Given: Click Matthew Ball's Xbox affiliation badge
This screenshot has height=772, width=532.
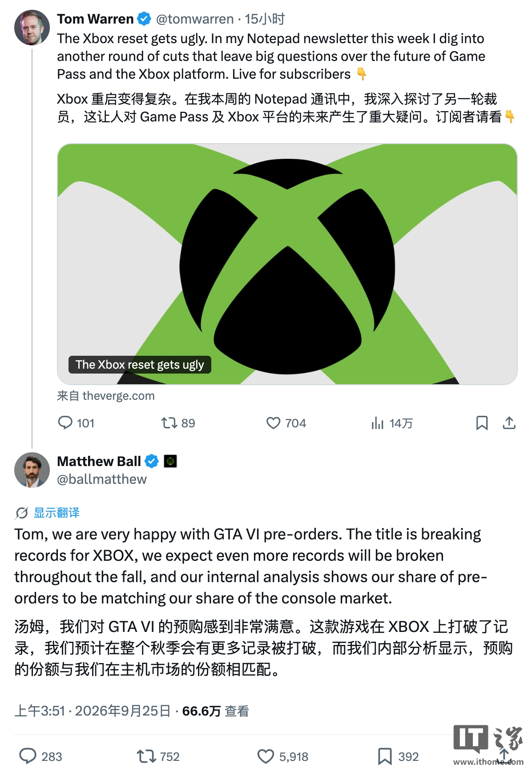Looking at the screenshot, I should coord(170,461).
